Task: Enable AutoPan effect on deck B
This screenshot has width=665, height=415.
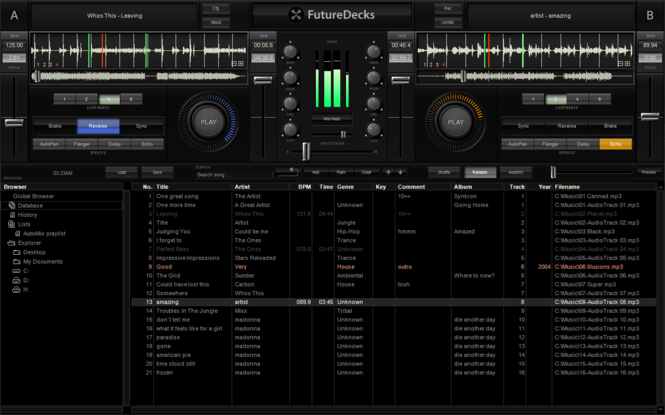Action: pos(518,144)
